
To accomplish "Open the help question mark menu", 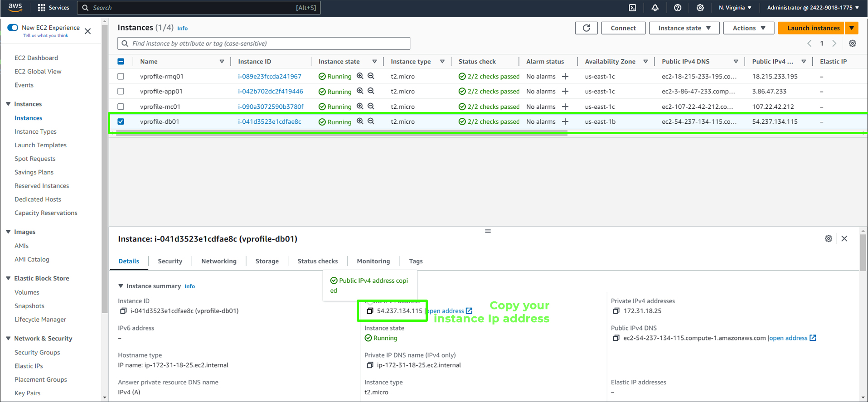I will [678, 8].
